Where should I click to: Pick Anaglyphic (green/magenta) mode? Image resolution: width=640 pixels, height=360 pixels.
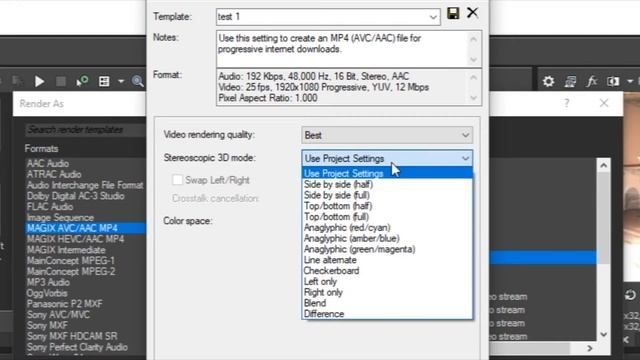point(359,249)
